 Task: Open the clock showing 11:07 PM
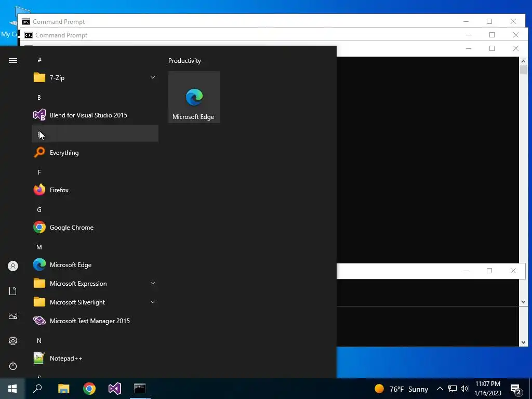tap(487, 389)
